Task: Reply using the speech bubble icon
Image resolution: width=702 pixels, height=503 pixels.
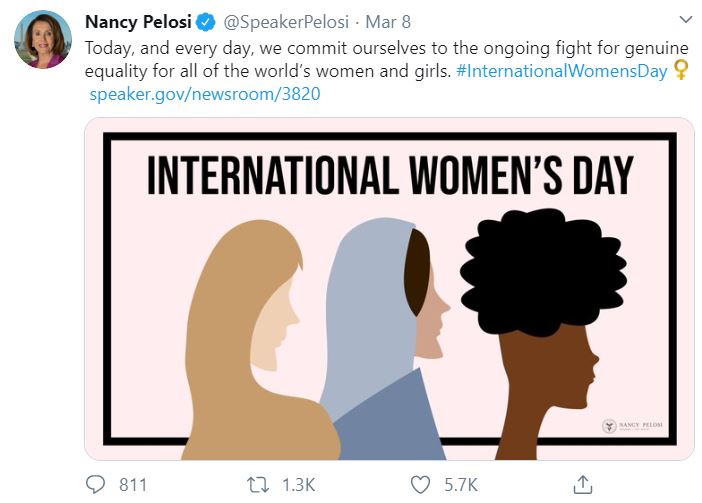Action: click(95, 484)
